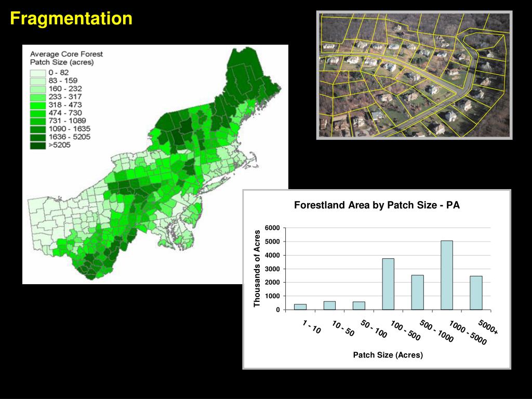Click the 474 - 730 legend color swatch

37,113
